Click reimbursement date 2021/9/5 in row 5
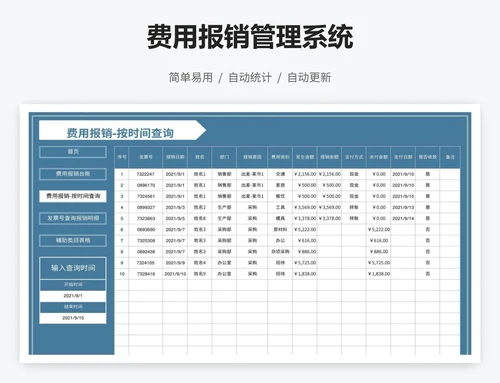Viewport: 500px width, 383px height. point(175,218)
